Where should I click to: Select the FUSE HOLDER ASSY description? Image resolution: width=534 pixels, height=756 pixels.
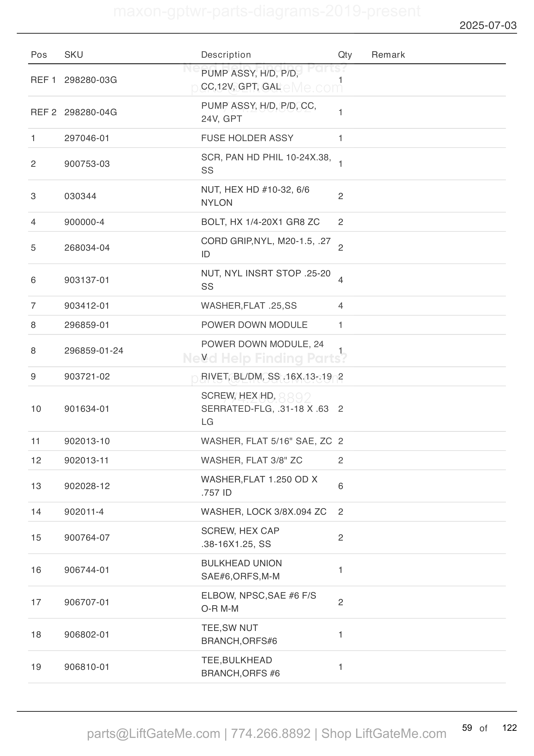247,138
